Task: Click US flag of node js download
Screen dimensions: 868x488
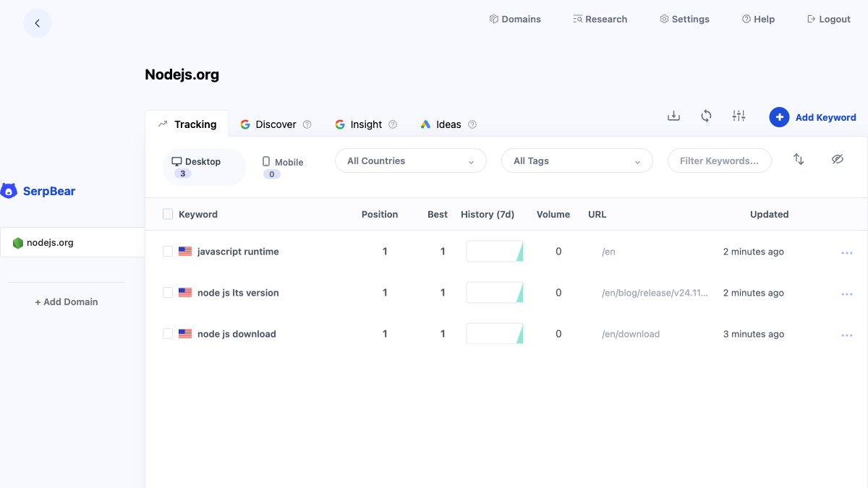Action: click(x=185, y=334)
